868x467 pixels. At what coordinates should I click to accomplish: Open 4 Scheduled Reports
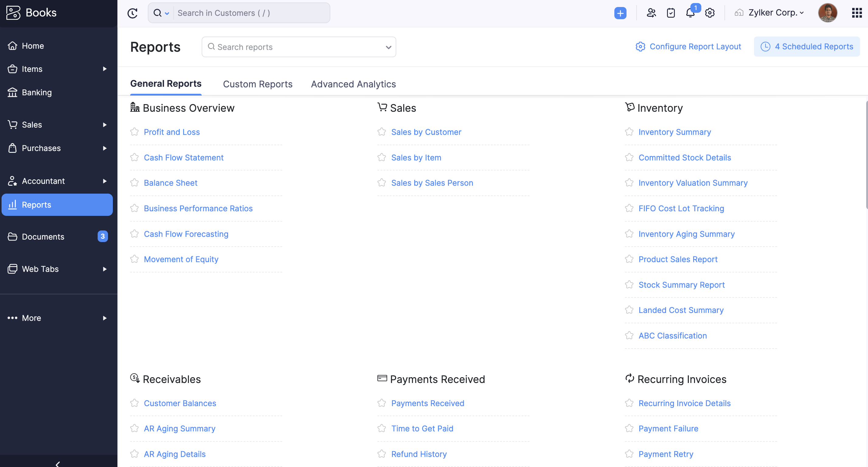pyautogui.click(x=807, y=47)
